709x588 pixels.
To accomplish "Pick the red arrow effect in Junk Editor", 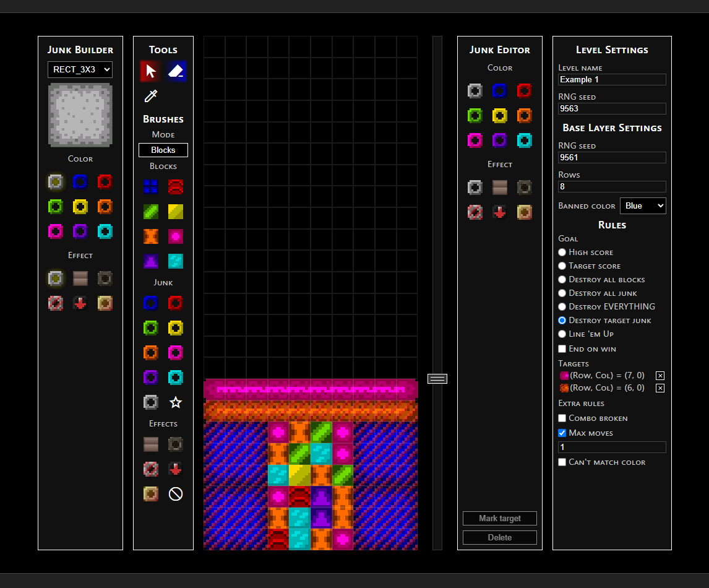I will pos(500,212).
